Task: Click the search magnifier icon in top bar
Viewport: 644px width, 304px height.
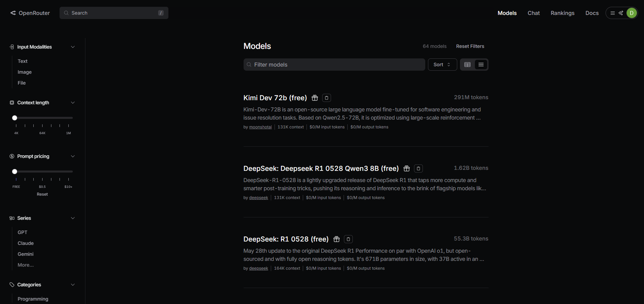Action: click(x=66, y=13)
